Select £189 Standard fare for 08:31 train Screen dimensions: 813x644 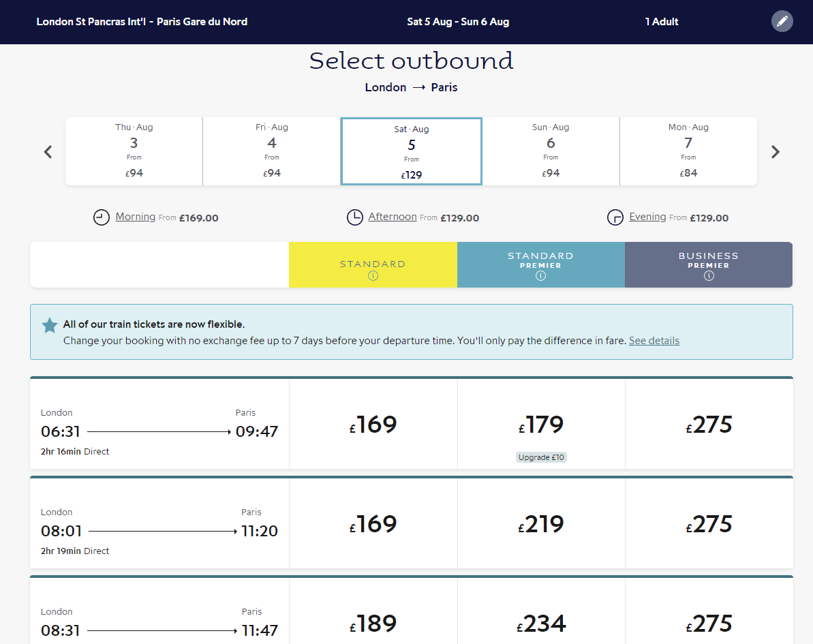coord(373,623)
